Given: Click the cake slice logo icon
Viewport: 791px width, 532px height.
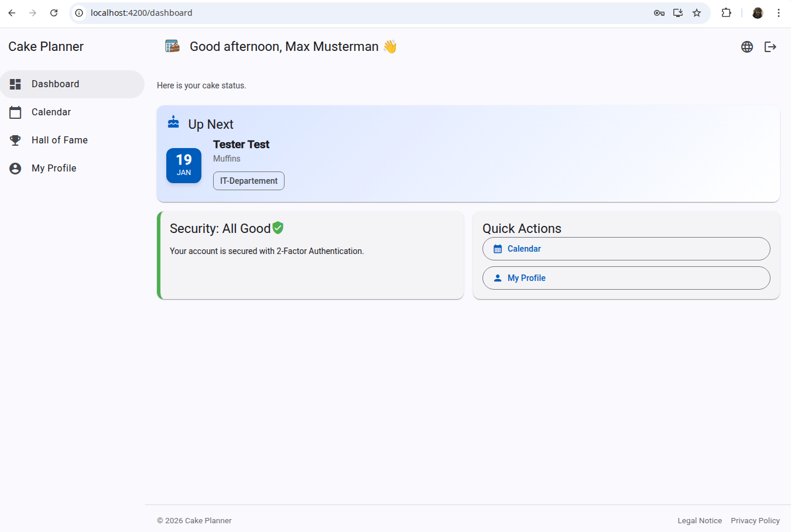Looking at the screenshot, I should (x=172, y=46).
